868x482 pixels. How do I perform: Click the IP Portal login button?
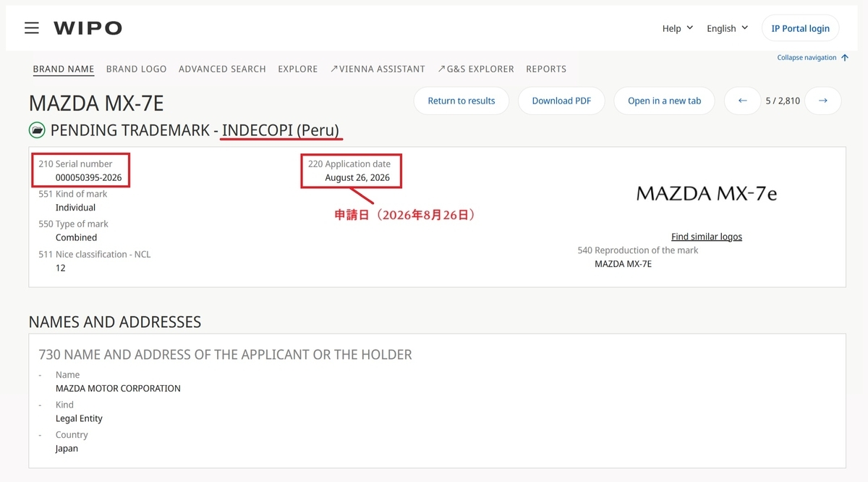pos(800,28)
